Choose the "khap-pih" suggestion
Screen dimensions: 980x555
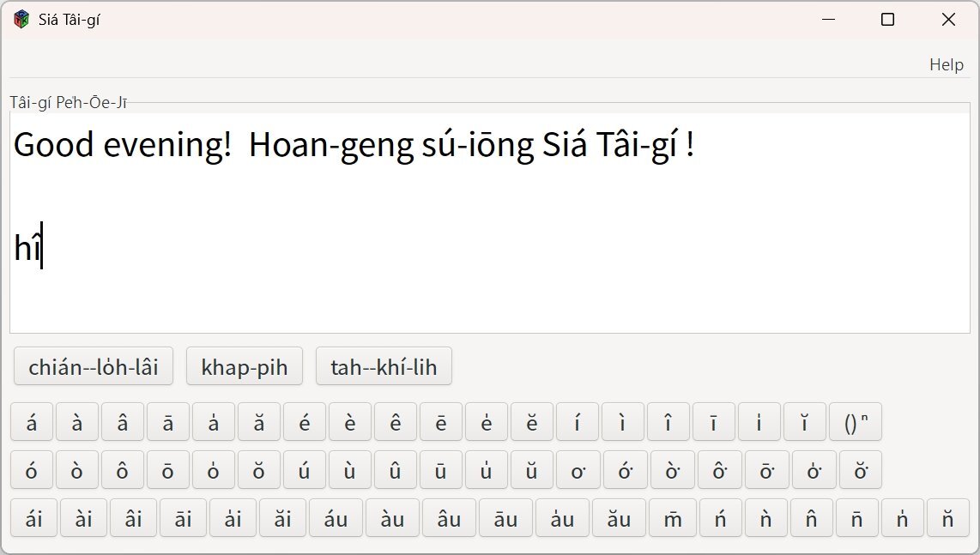coord(245,367)
